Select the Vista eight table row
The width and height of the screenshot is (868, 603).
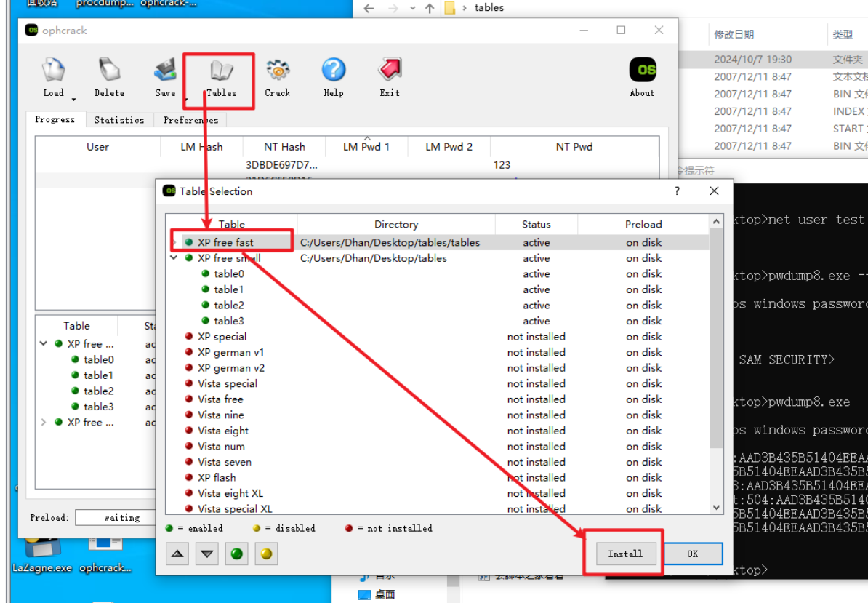click(x=438, y=430)
